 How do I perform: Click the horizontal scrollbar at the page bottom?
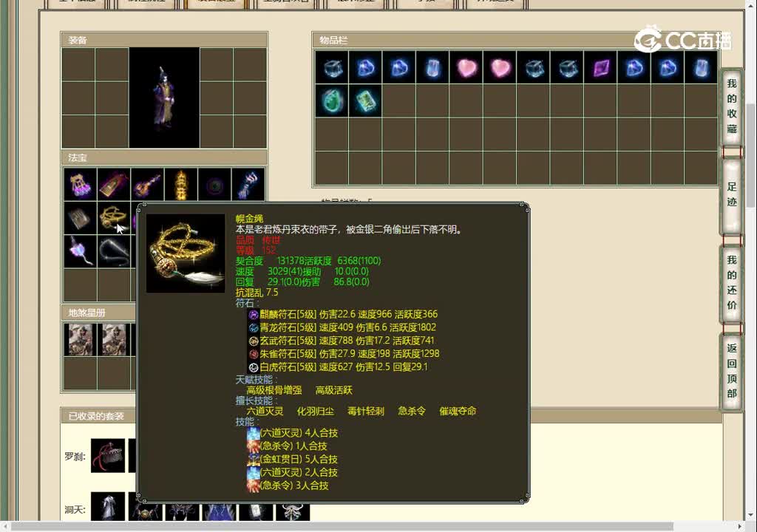[342, 526]
